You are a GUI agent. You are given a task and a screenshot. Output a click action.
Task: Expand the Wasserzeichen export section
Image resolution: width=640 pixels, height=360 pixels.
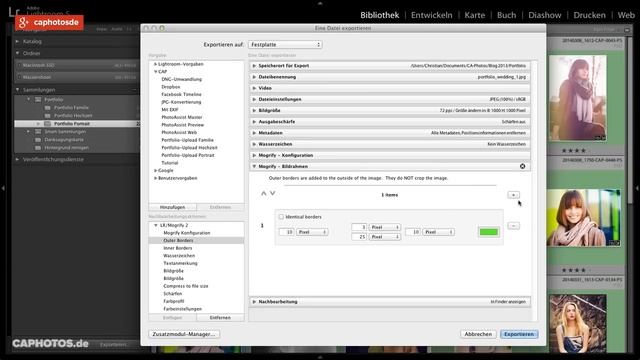pos(254,144)
